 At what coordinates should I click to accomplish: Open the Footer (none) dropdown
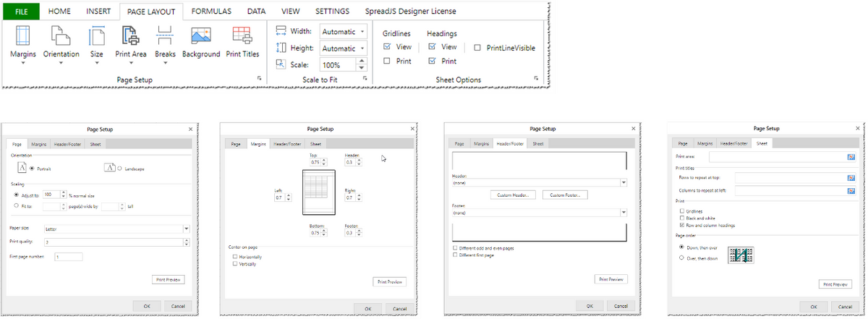click(x=538, y=213)
